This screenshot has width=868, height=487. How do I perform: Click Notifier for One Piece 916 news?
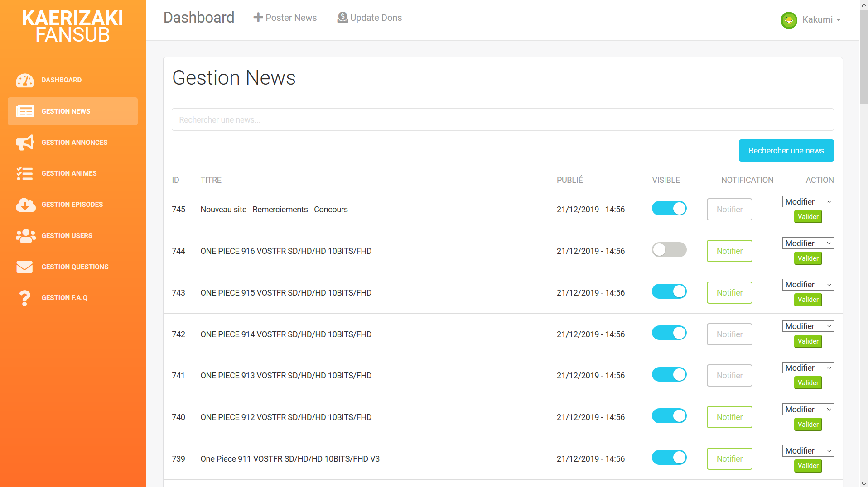pos(729,251)
